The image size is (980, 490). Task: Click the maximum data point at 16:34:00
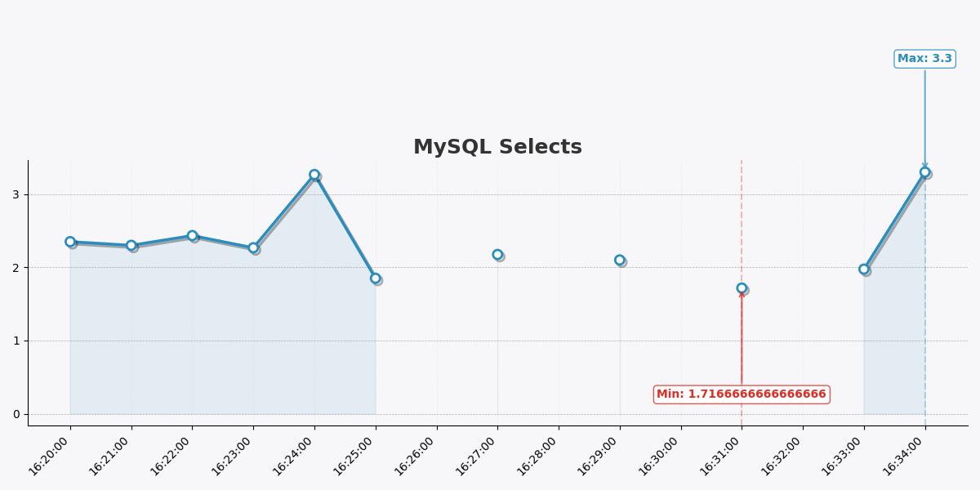pos(924,172)
